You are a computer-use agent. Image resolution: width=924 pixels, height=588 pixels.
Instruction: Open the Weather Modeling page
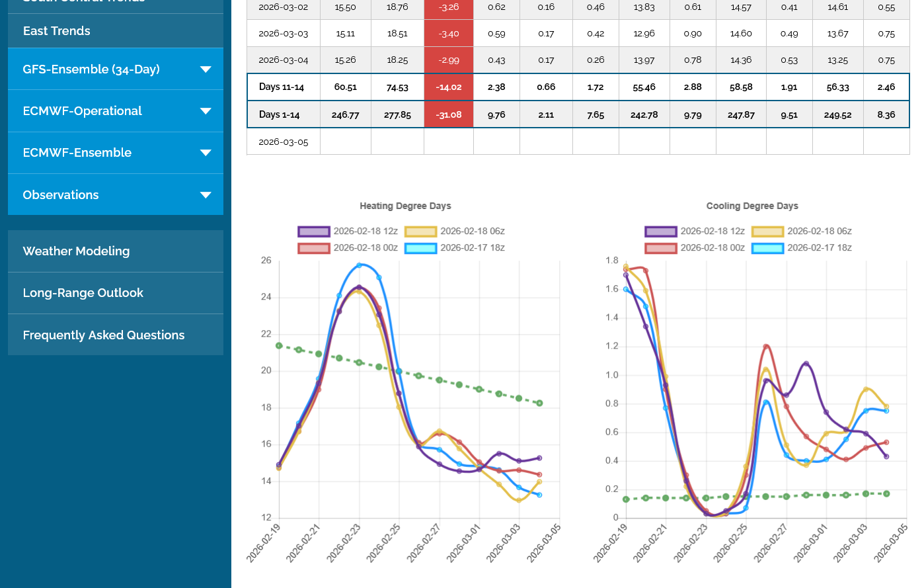point(76,251)
